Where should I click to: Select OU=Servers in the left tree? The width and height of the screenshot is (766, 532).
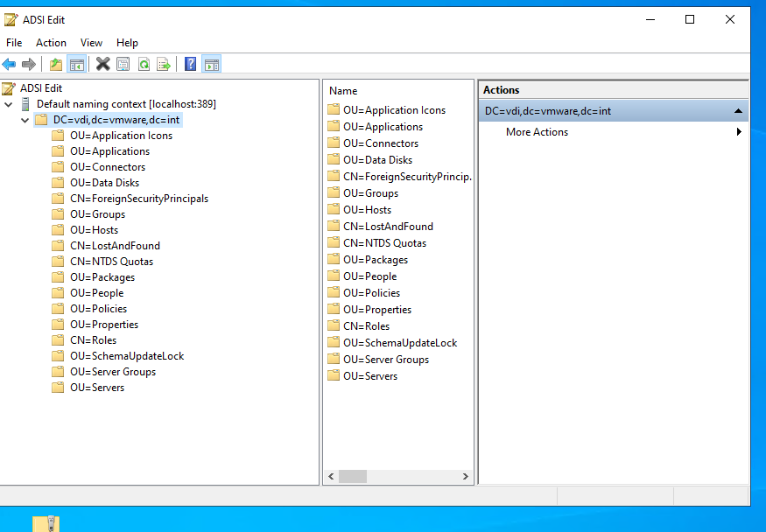pyautogui.click(x=97, y=388)
